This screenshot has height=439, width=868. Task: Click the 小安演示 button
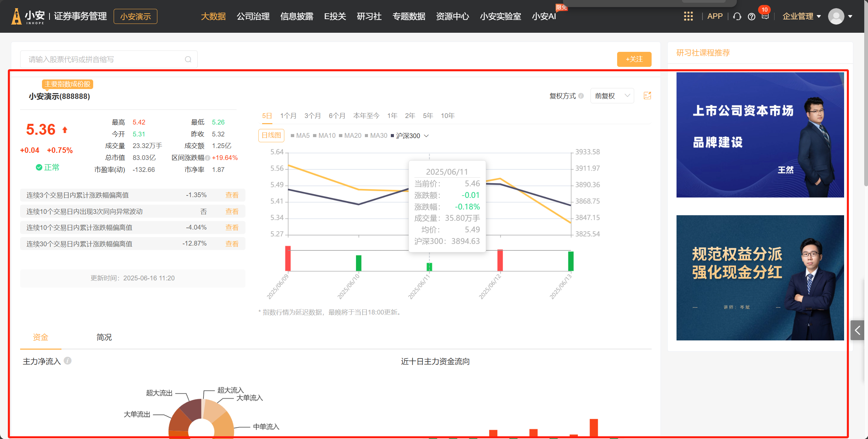click(x=136, y=16)
